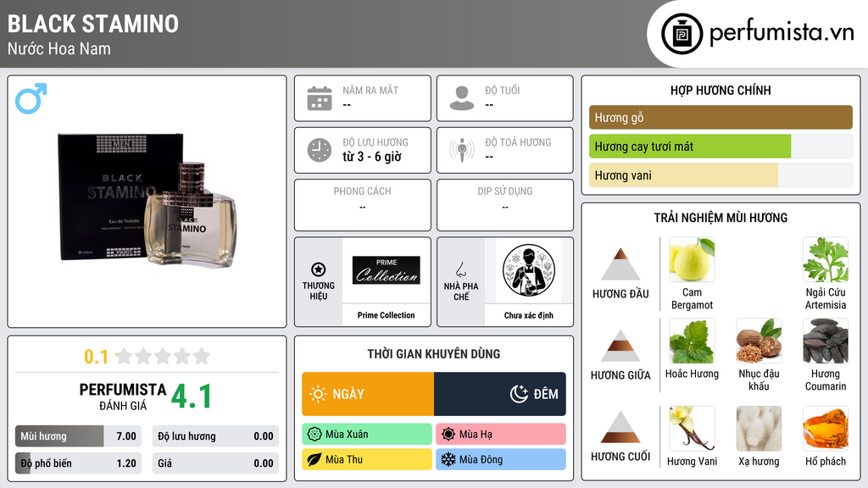
Task: Click the leaf icon in Mùa Thu
Action: [314, 459]
